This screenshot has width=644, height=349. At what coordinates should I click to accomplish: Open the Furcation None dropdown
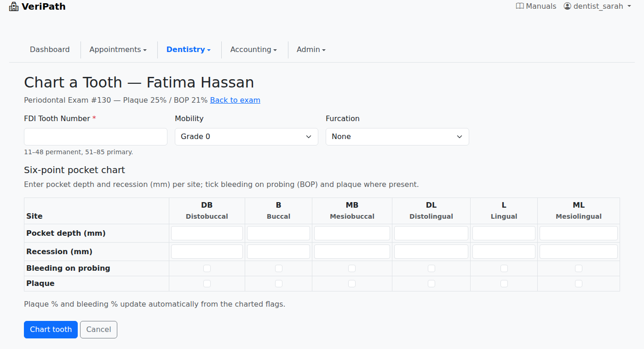click(x=397, y=137)
